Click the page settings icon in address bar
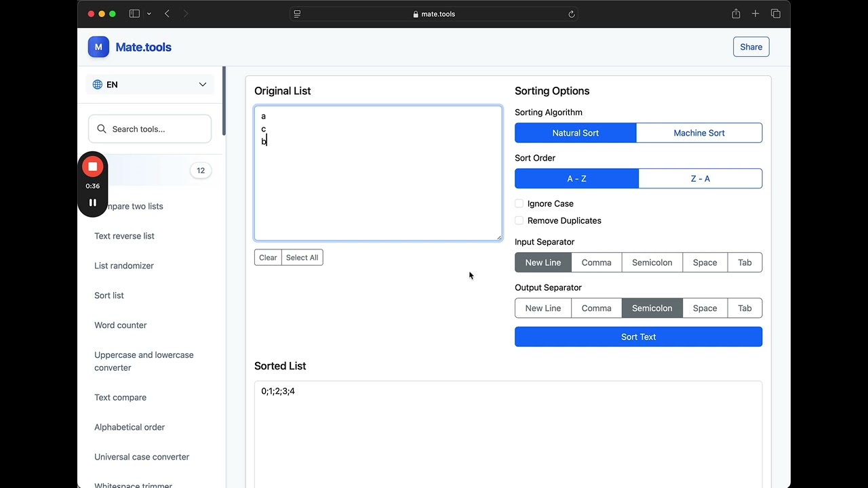Viewport: 868px width, 488px height. click(x=297, y=14)
